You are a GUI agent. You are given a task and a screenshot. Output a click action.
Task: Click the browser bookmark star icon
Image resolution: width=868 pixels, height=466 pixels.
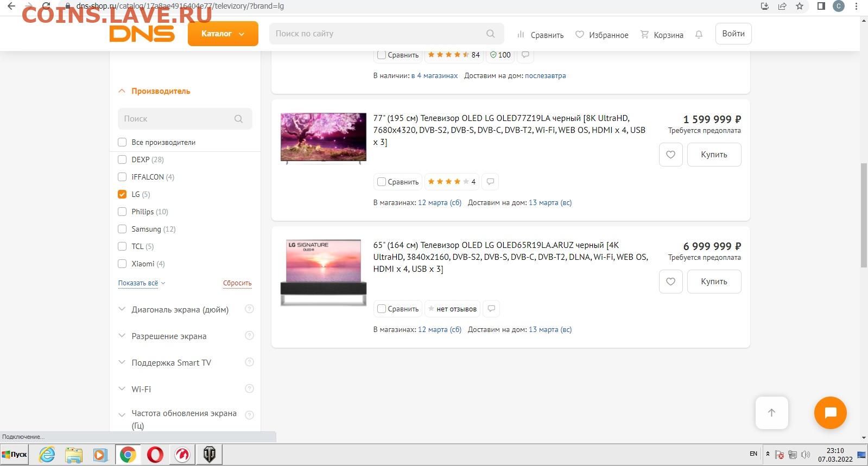coord(800,6)
